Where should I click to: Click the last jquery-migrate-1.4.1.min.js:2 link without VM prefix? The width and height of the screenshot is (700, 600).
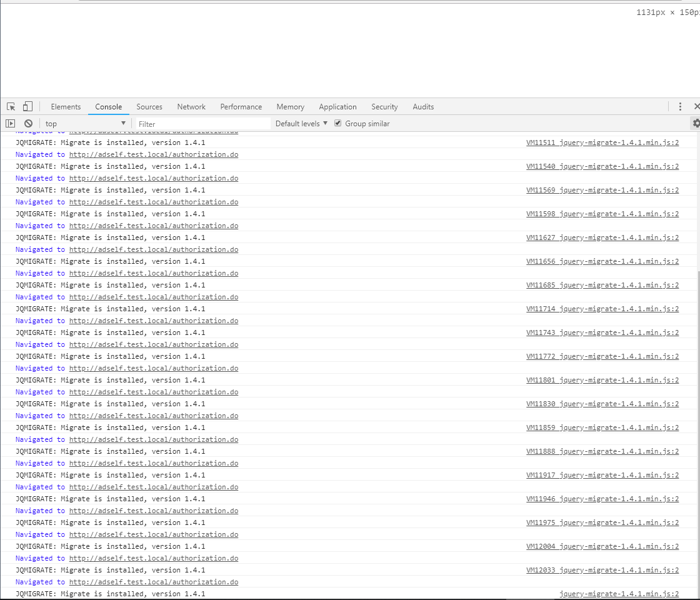619,594
